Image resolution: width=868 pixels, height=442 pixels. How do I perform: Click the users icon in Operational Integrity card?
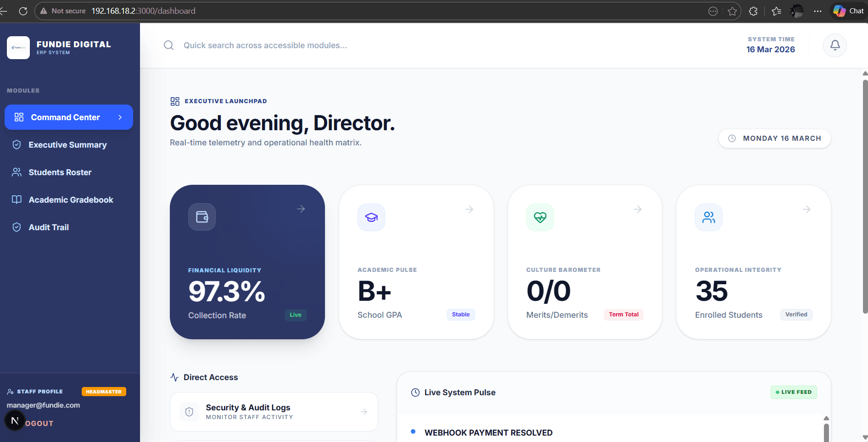(x=708, y=217)
